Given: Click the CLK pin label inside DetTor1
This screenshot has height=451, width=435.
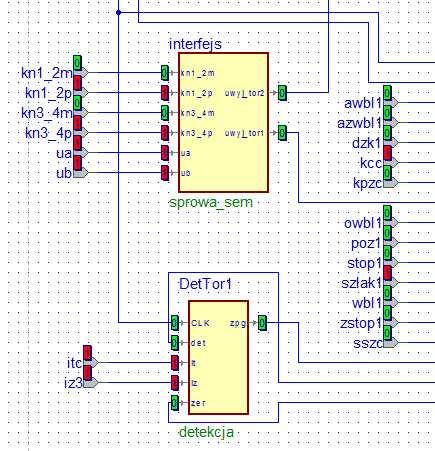Looking at the screenshot, I should tap(200, 323).
